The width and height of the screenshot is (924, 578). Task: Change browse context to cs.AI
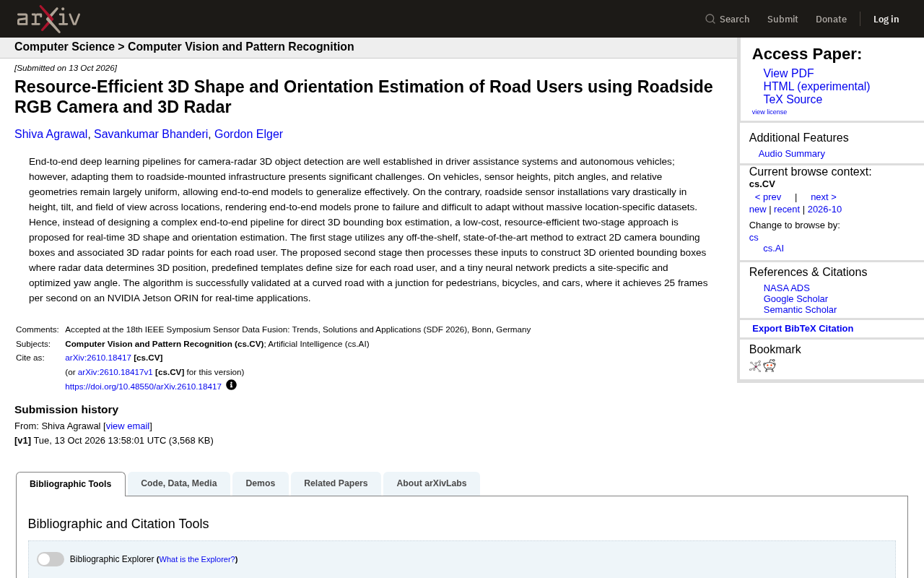[x=773, y=249]
